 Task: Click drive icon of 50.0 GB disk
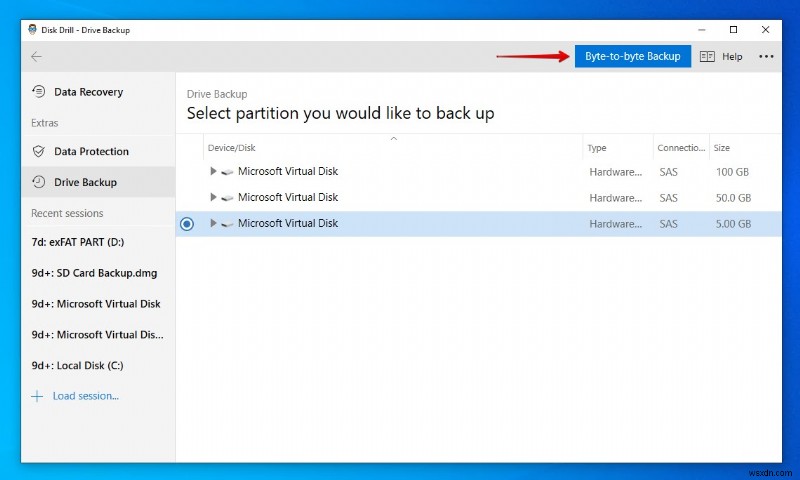(x=228, y=198)
